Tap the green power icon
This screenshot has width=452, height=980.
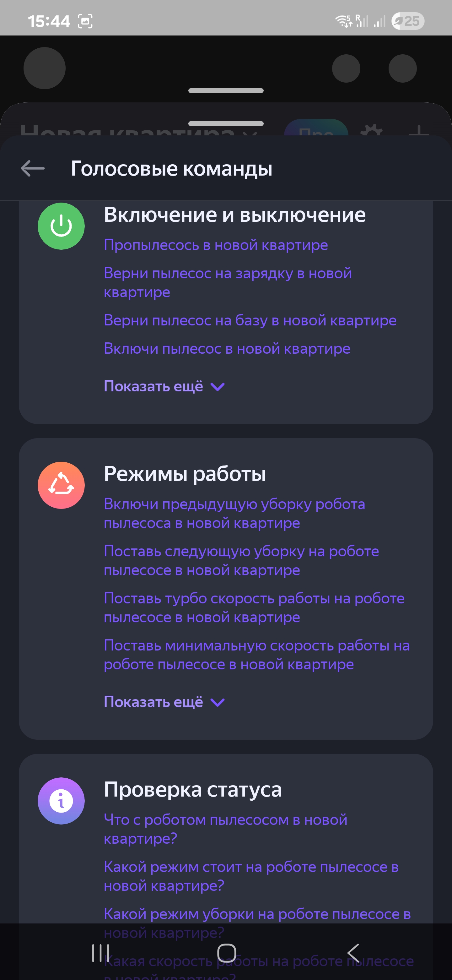pos(61,226)
